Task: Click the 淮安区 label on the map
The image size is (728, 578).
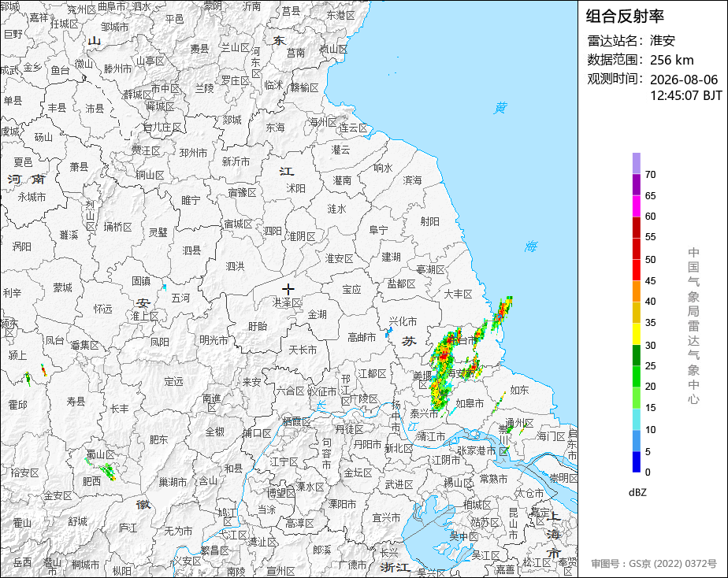Action: tap(339, 258)
